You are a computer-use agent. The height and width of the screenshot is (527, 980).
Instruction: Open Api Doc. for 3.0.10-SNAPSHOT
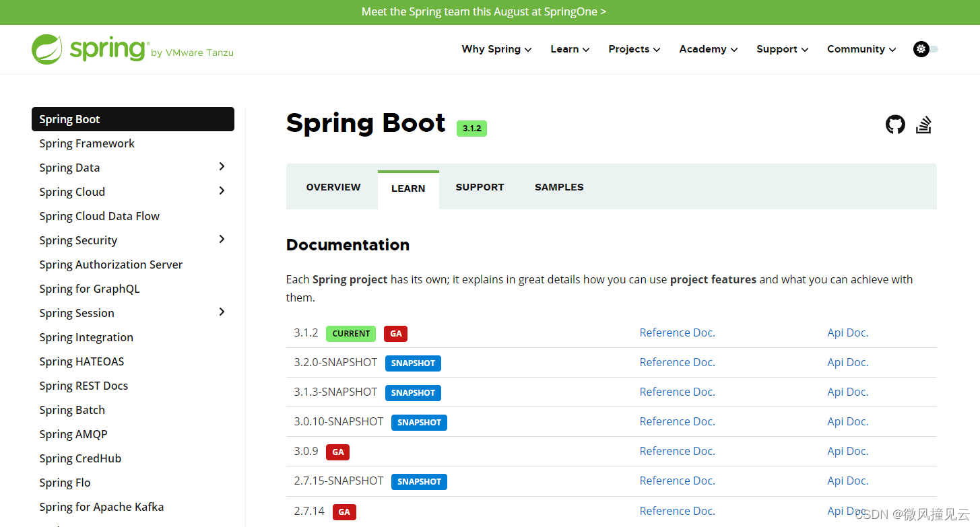pyautogui.click(x=847, y=421)
